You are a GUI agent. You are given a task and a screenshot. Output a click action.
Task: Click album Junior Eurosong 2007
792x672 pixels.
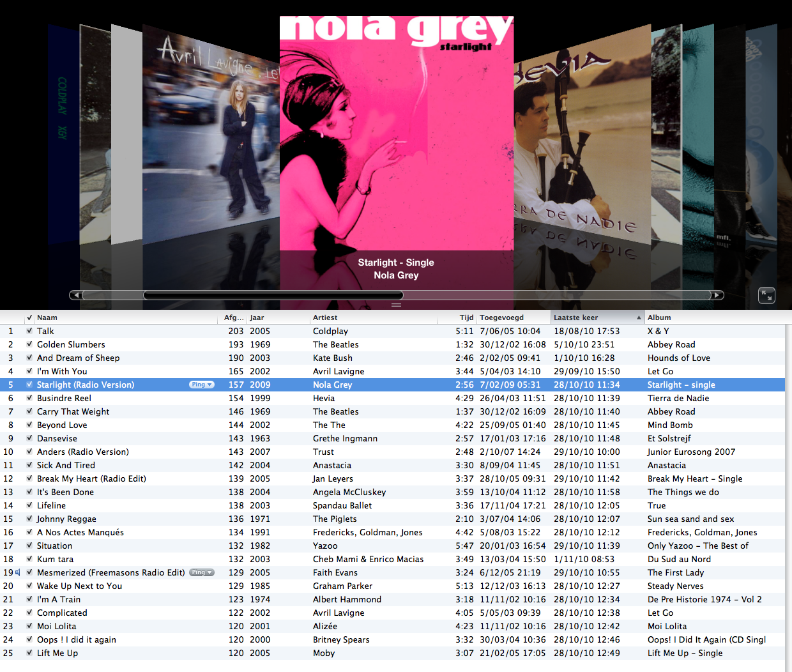point(691,452)
